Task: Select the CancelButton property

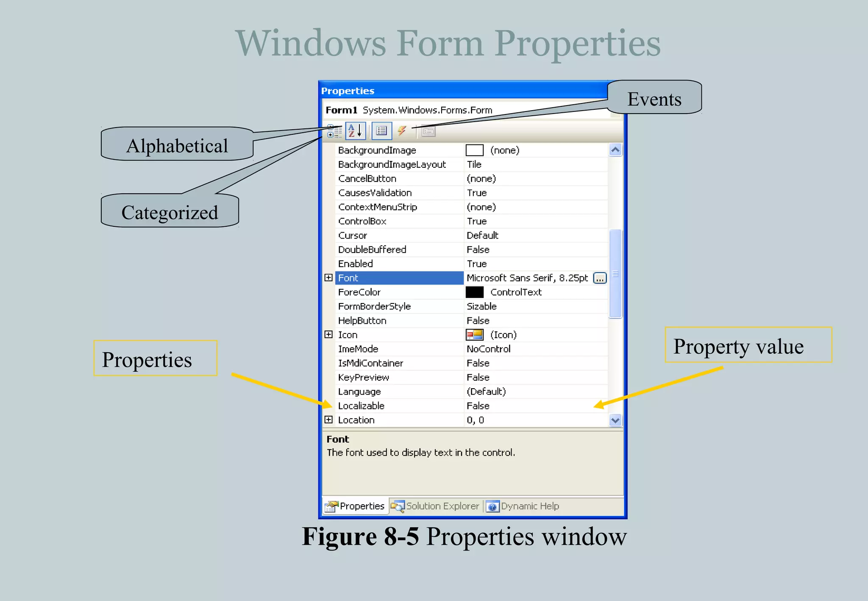Action: point(367,178)
